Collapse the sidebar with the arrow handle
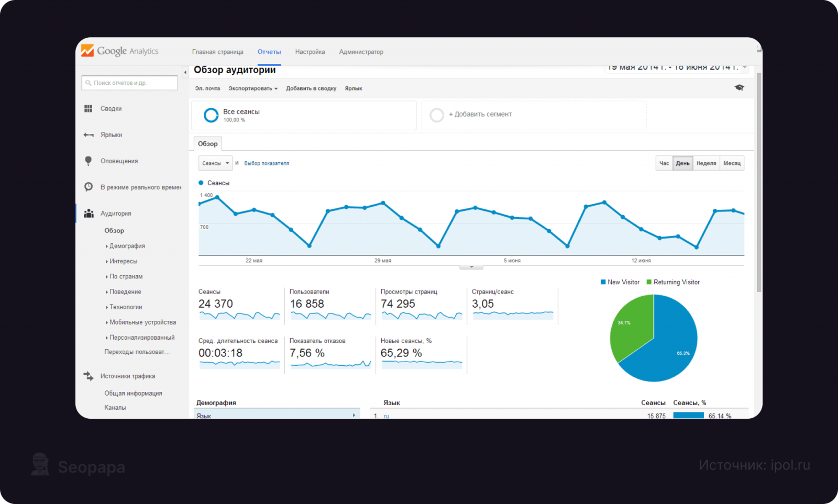Screen dimensions: 838x504 click(185, 72)
